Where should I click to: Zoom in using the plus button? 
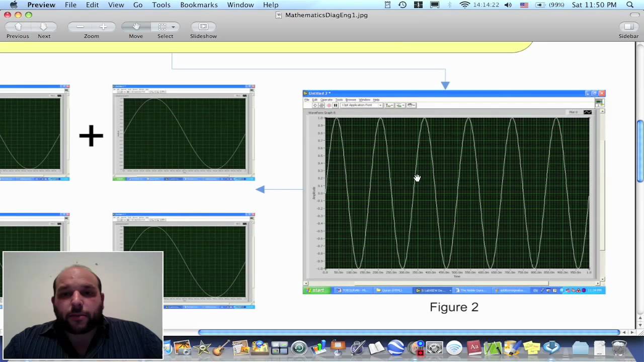[x=103, y=26]
